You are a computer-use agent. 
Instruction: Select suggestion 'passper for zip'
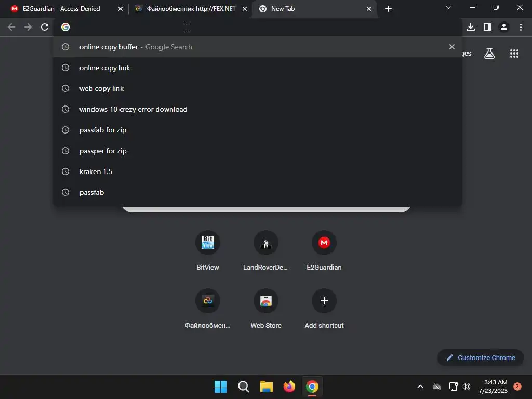click(x=258, y=151)
